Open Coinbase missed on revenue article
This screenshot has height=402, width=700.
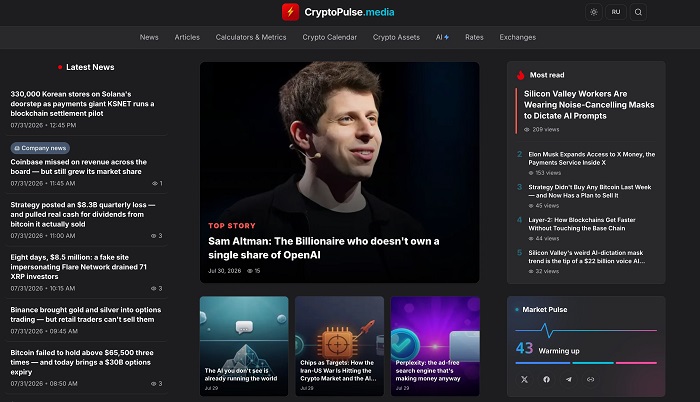click(79, 167)
